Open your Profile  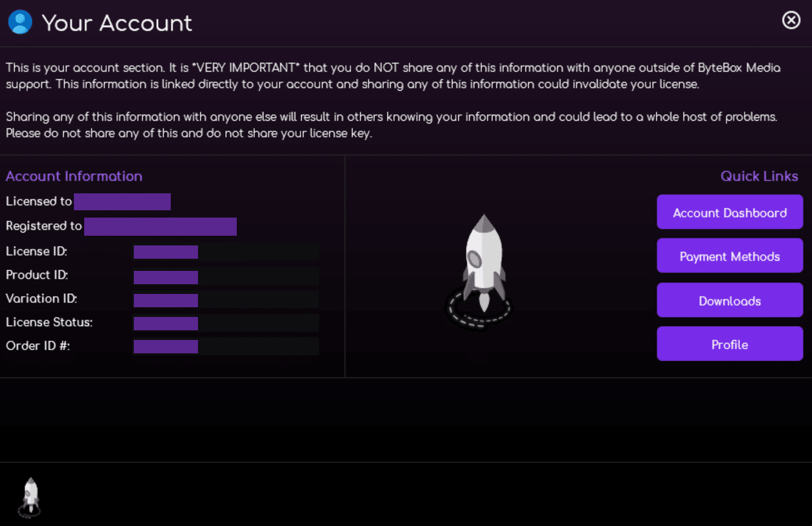point(730,344)
